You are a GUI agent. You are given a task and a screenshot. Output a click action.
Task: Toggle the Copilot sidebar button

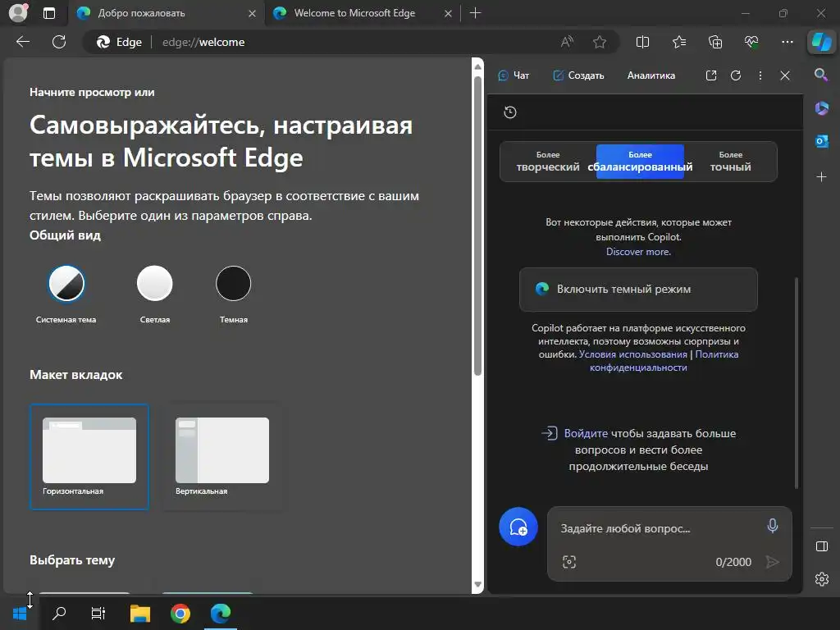pos(821,41)
